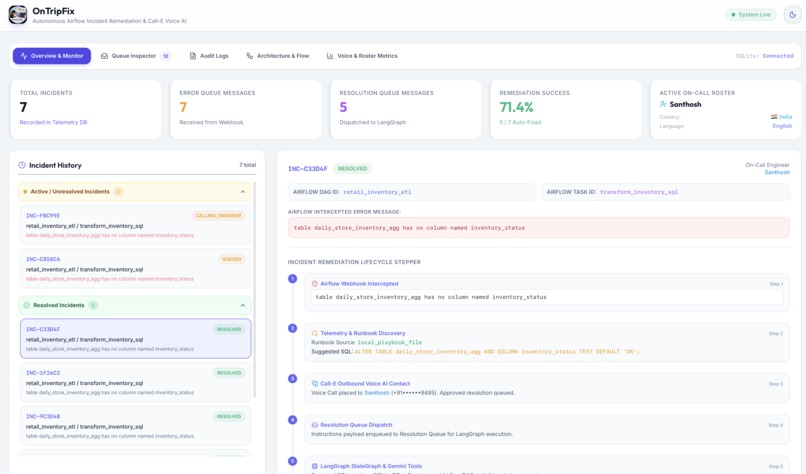Click the Resolved Incidents check icon

pyautogui.click(x=27, y=305)
